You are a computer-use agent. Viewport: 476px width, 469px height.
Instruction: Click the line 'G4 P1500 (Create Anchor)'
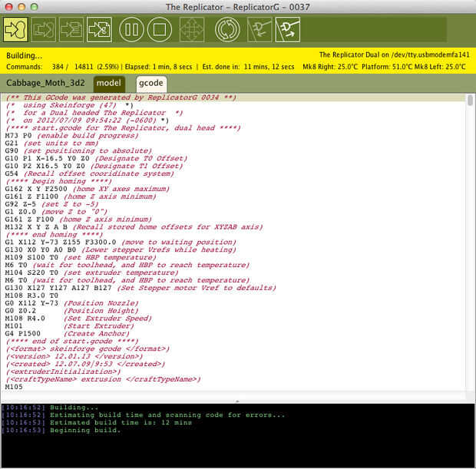click(x=67, y=333)
